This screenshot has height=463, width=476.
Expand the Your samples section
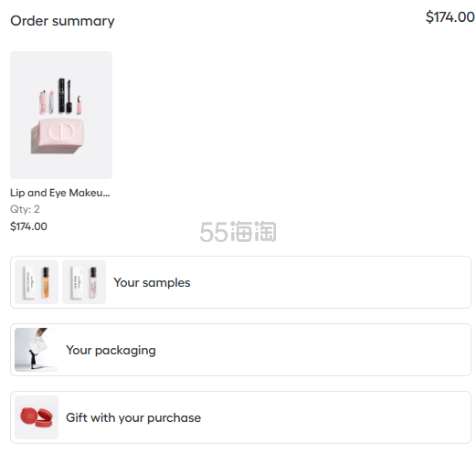pos(240,282)
